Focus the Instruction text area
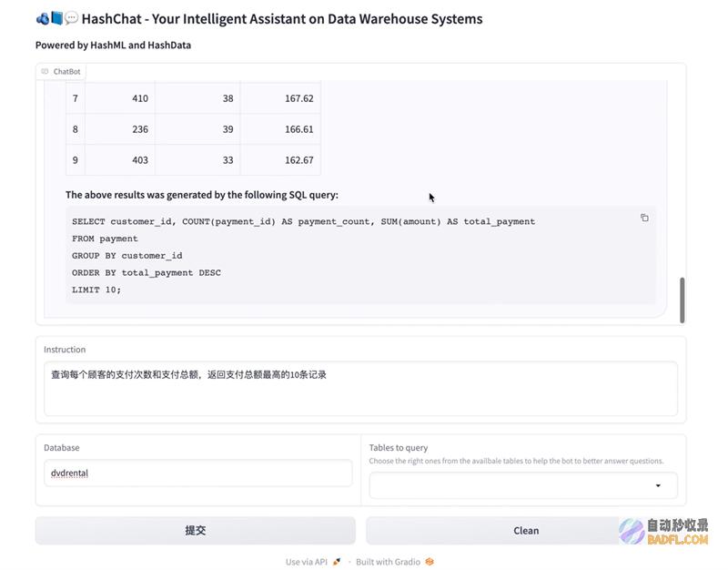728x570 pixels. (x=360, y=389)
